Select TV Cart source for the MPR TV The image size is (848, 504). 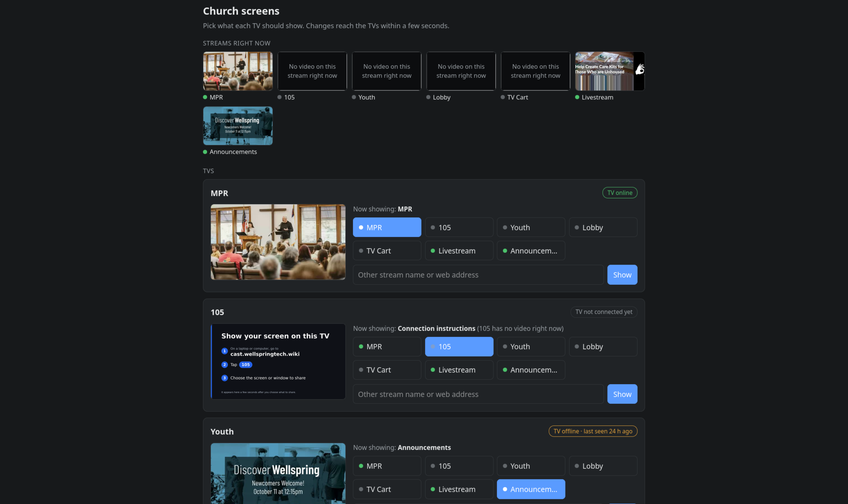click(x=387, y=251)
